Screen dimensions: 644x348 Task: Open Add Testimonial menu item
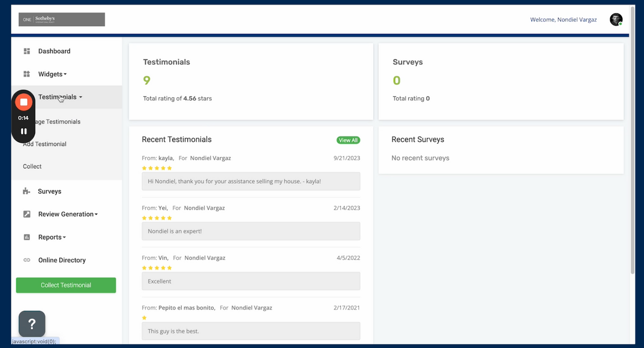(x=44, y=144)
